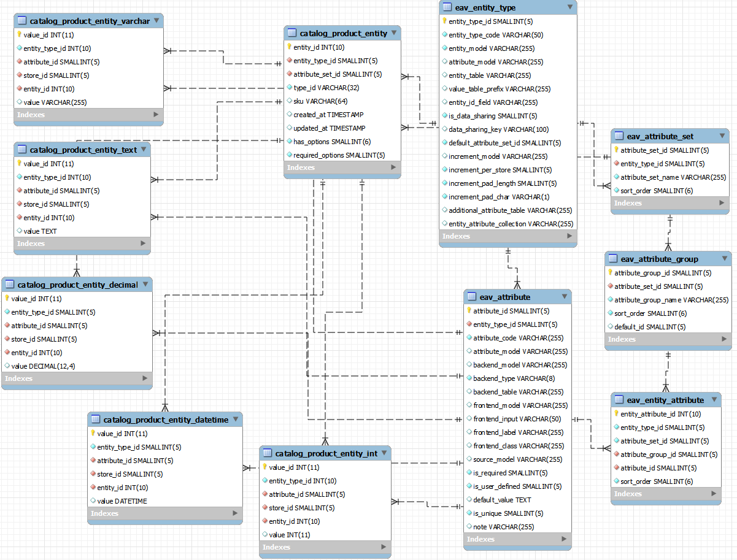The image size is (737, 560).
Task: Select data_sharing_key column in eav_entity_type
Action: [x=498, y=129]
